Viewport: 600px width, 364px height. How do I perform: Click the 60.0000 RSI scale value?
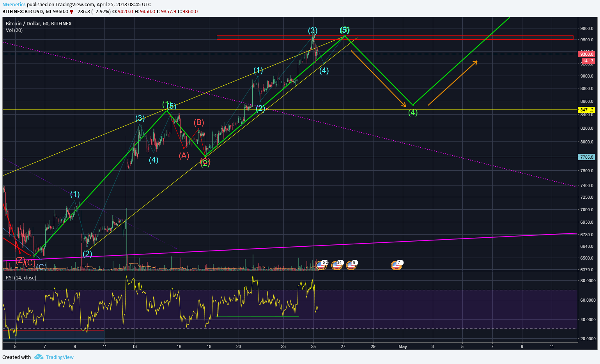pyautogui.click(x=588, y=300)
